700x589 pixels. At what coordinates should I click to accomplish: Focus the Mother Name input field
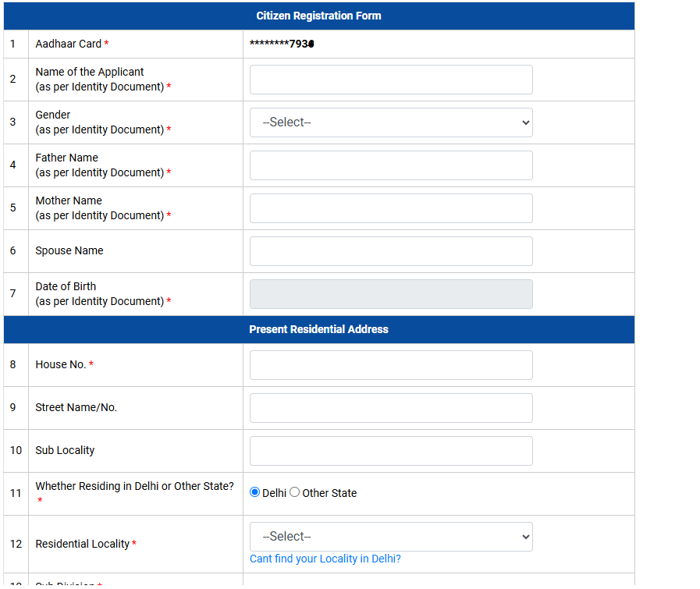tap(390, 208)
